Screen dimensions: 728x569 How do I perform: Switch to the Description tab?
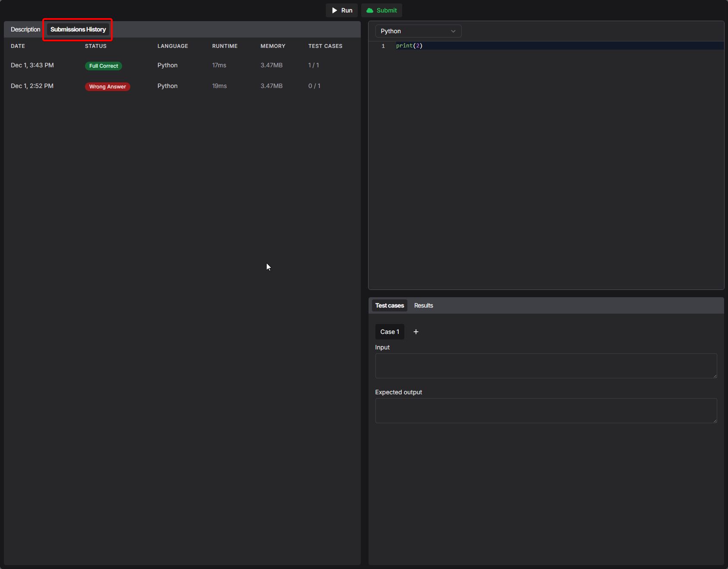[25, 29]
